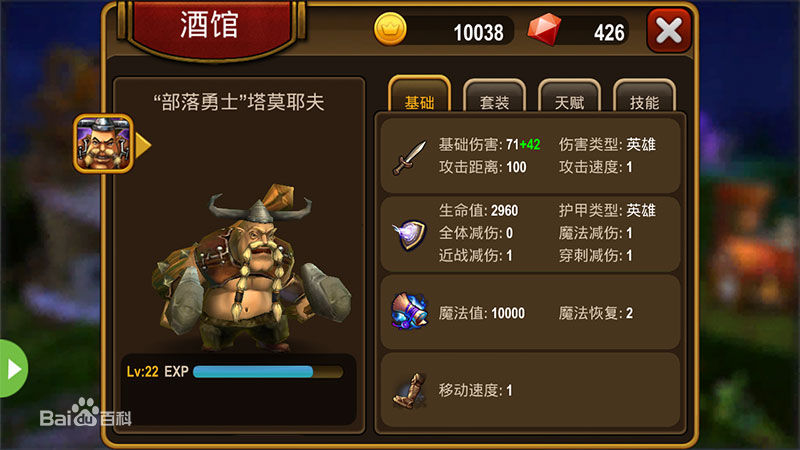Click the Baidu Baike paw logo
800x450 pixels.
pos(85,413)
